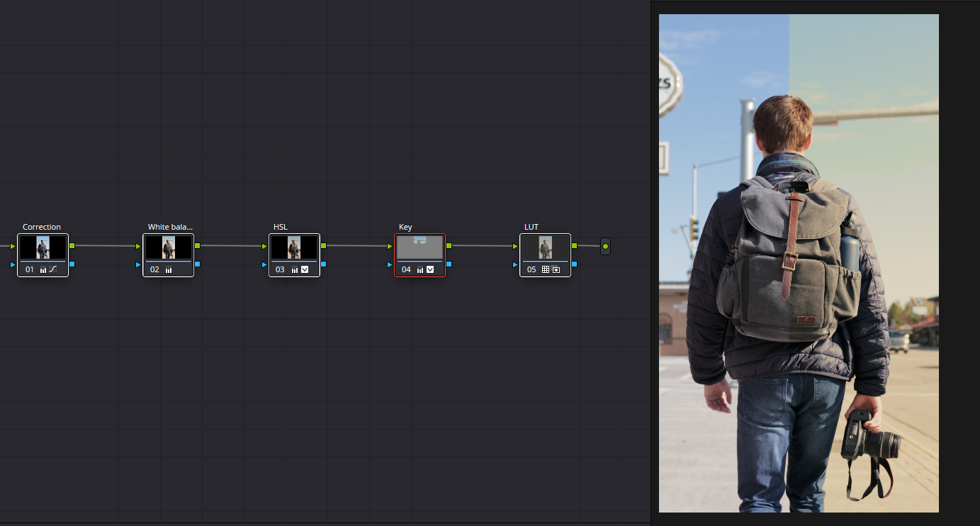Click the green RGB input of LUT node
Screen dimensions: 980x526
click(x=515, y=246)
